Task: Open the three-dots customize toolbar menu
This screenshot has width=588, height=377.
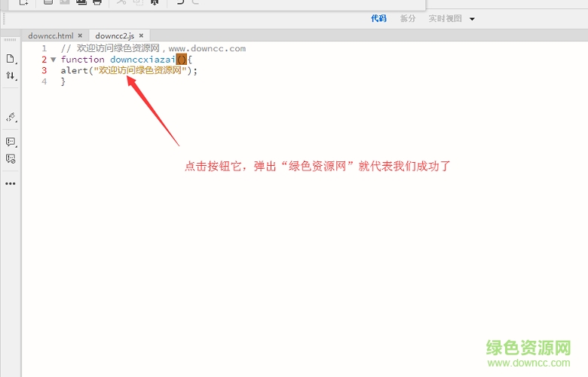Action: [x=11, y=183]
